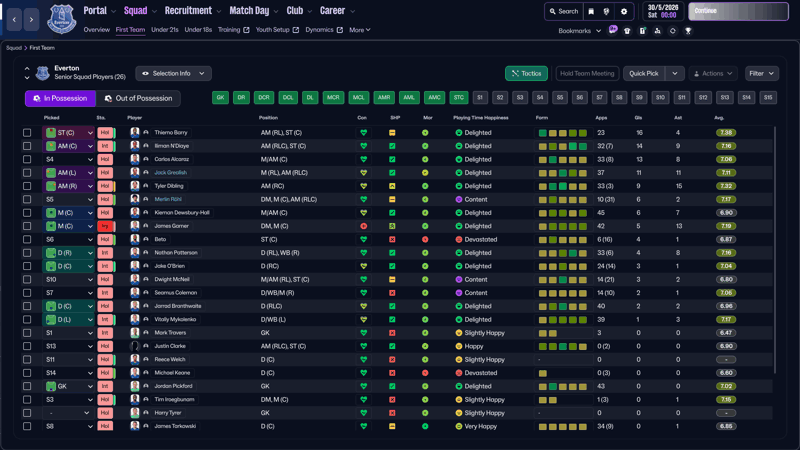Open the Match Day menu

point(254,11)
